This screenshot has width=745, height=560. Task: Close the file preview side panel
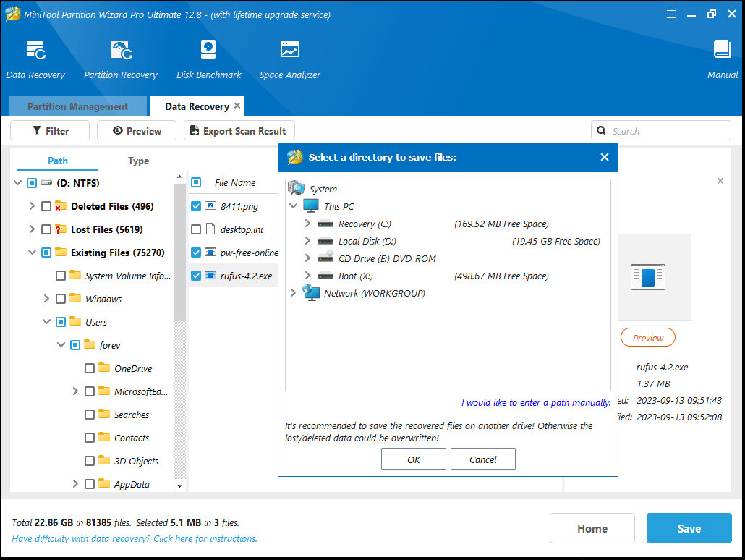coord(720,181)
